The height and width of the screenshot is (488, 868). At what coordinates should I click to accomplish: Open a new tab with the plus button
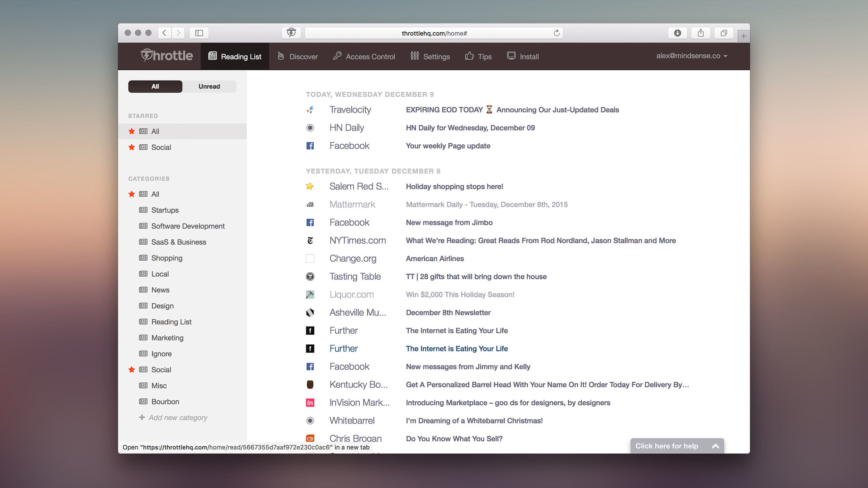coord(743,36)
